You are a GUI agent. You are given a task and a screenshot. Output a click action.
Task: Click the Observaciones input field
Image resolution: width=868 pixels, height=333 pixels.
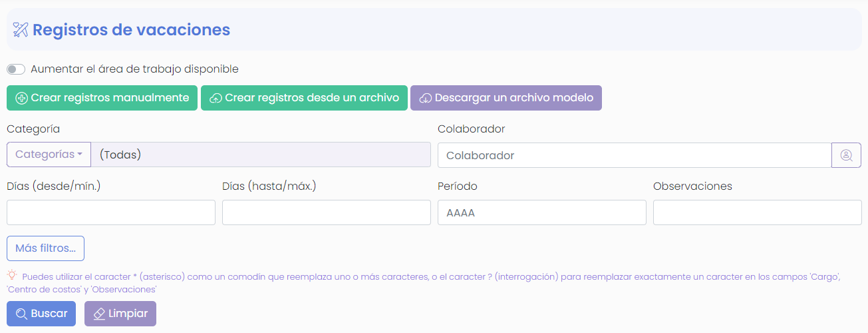click(x=758, y=212)
